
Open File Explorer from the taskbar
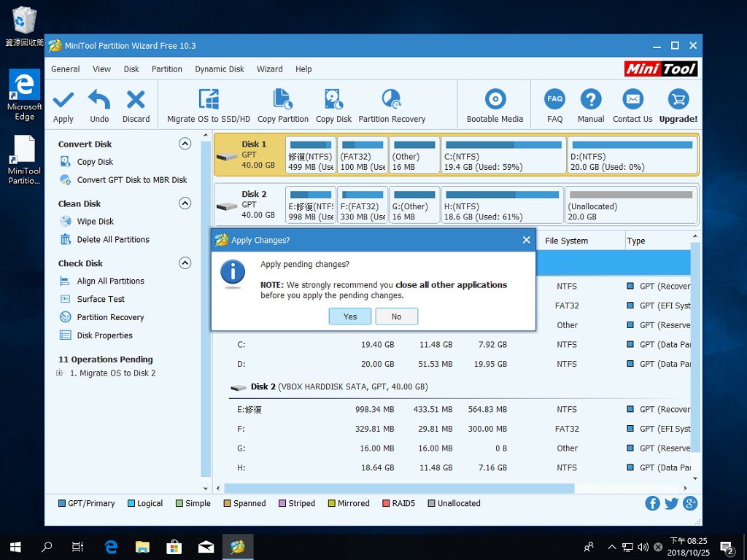tap(142, 547)
